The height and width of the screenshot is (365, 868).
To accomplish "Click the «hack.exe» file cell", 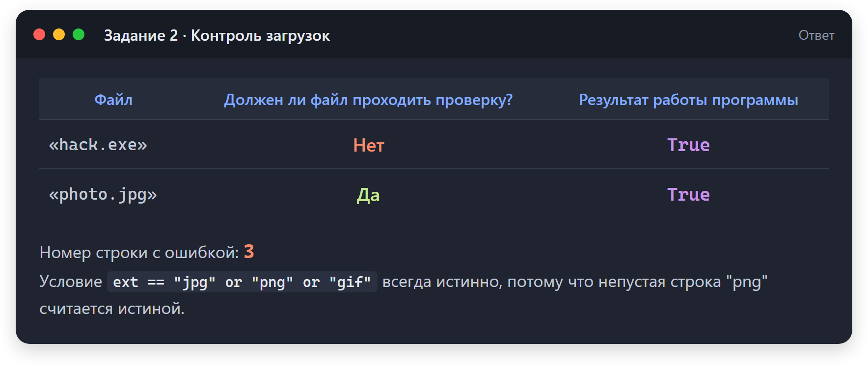I will (98, 145).
